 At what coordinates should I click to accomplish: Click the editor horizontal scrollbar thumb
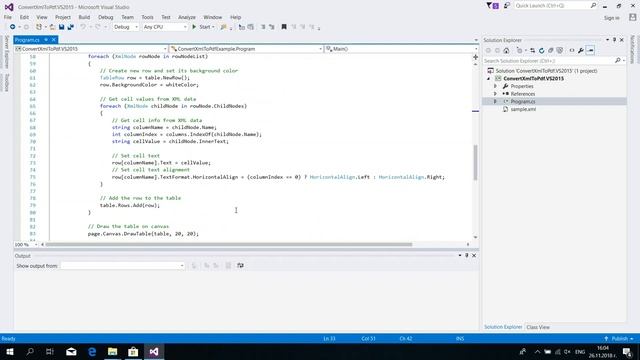[229, 244]
